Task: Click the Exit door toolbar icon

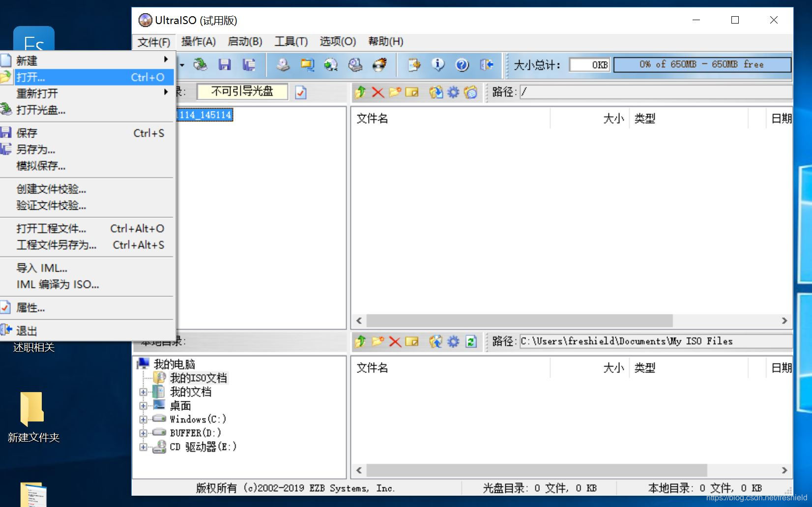Action: (x=487, y=65)
